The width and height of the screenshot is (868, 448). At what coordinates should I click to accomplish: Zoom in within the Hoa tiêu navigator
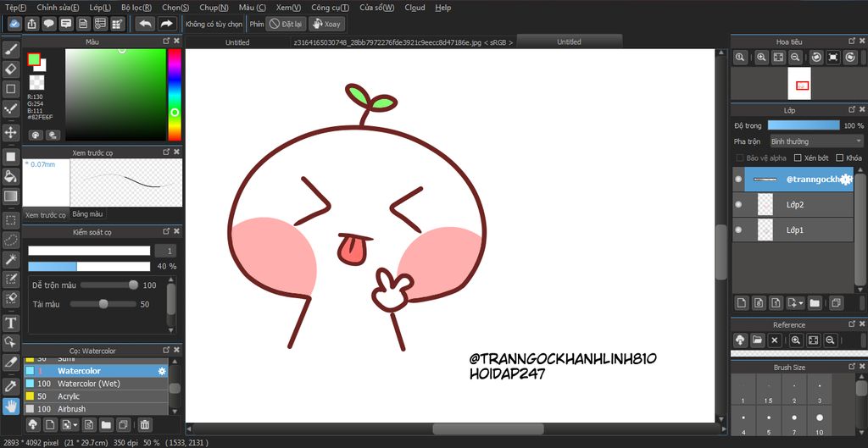(x=762, y=57)
